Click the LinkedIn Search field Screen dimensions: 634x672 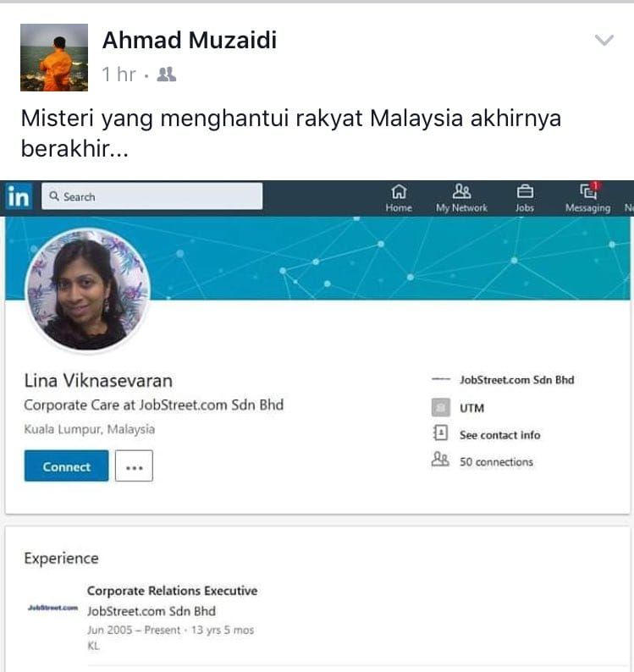click(152, 196)
